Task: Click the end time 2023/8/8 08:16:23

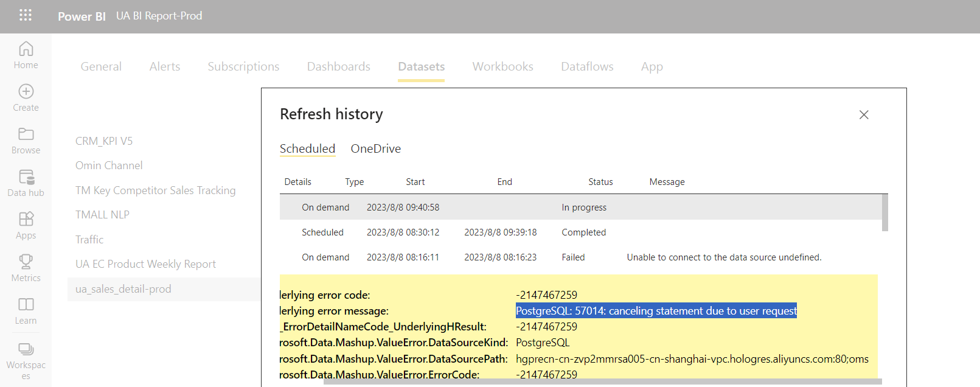Action: click(500, 257)
